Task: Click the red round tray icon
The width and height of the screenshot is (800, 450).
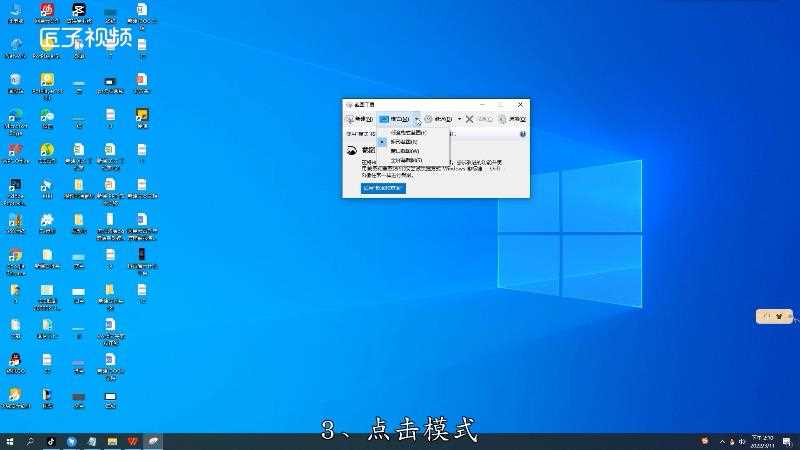Action: 705,441
